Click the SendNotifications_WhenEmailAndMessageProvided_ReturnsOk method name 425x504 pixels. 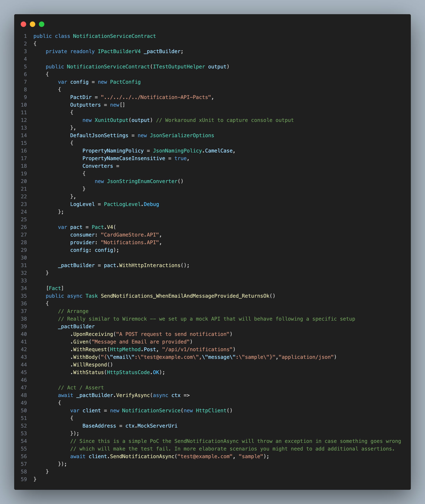click(x=185, y=296)
